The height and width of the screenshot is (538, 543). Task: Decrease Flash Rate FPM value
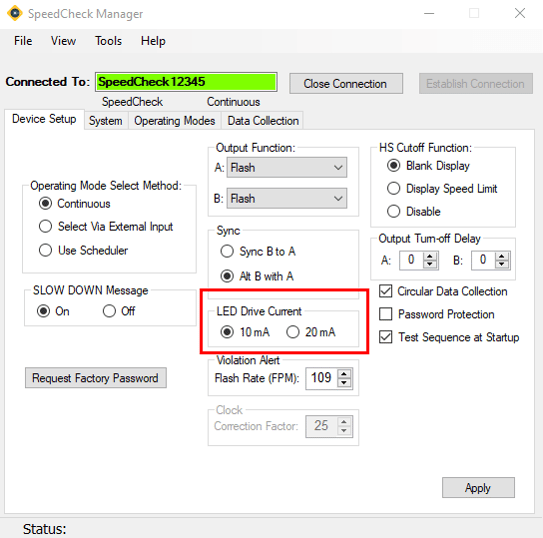coord(344,382)
